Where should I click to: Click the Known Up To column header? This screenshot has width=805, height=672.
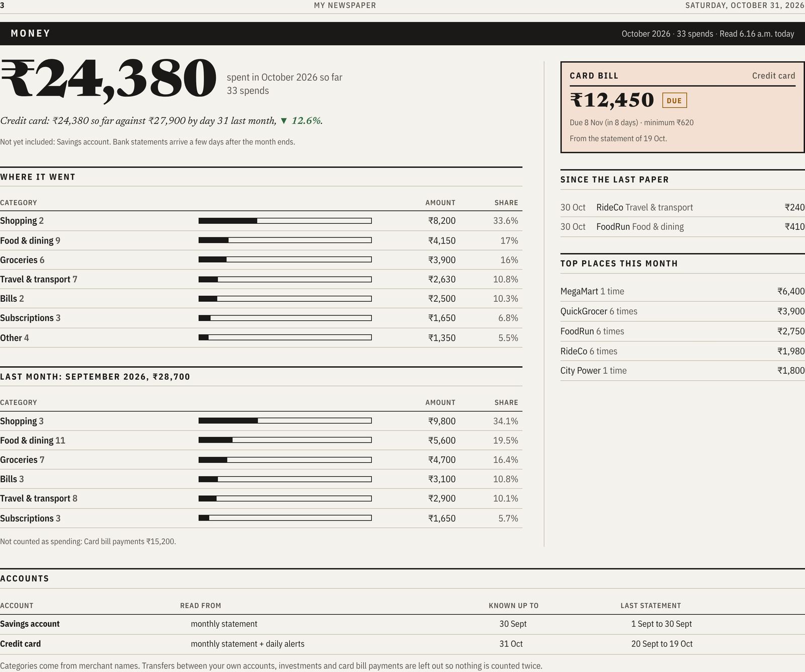tap(513, 606)
